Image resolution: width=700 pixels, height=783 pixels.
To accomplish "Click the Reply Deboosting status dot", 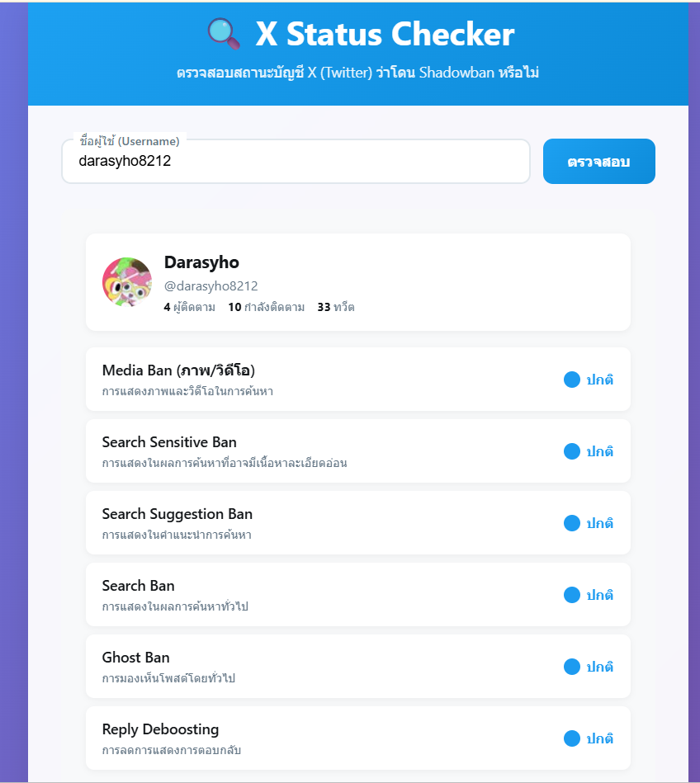I will click(x=571, y=738).
